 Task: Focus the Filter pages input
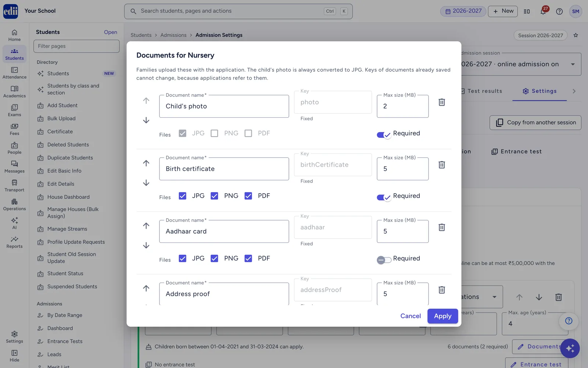76,46
